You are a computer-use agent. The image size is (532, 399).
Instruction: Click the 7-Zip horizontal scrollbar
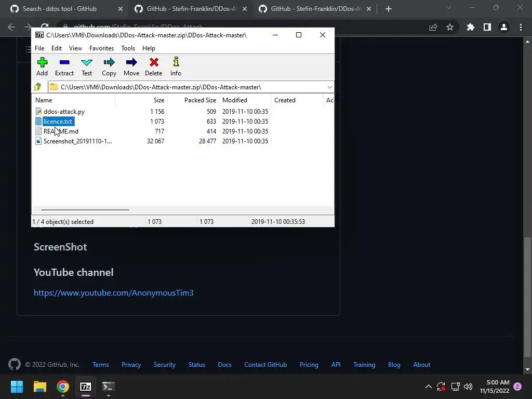tap(85, 210)
